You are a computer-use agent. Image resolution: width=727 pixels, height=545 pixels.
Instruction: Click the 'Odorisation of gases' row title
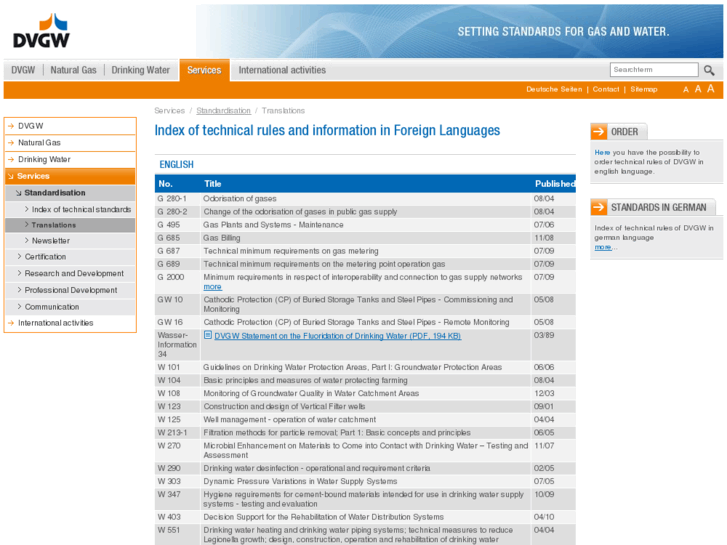pos(240,199)
